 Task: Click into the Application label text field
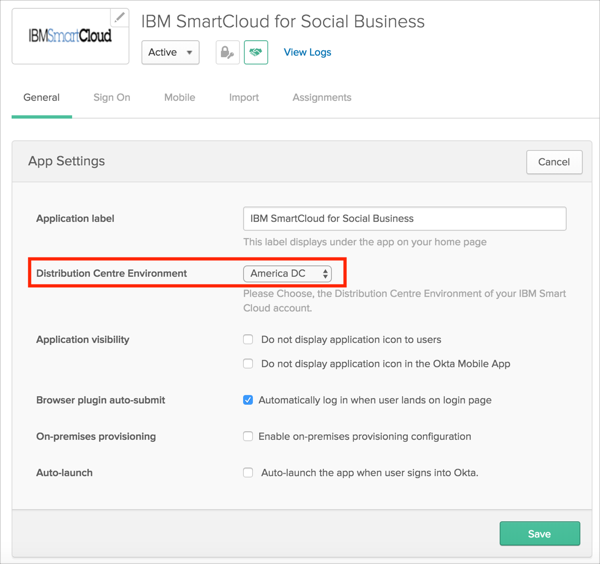[404, 218]
